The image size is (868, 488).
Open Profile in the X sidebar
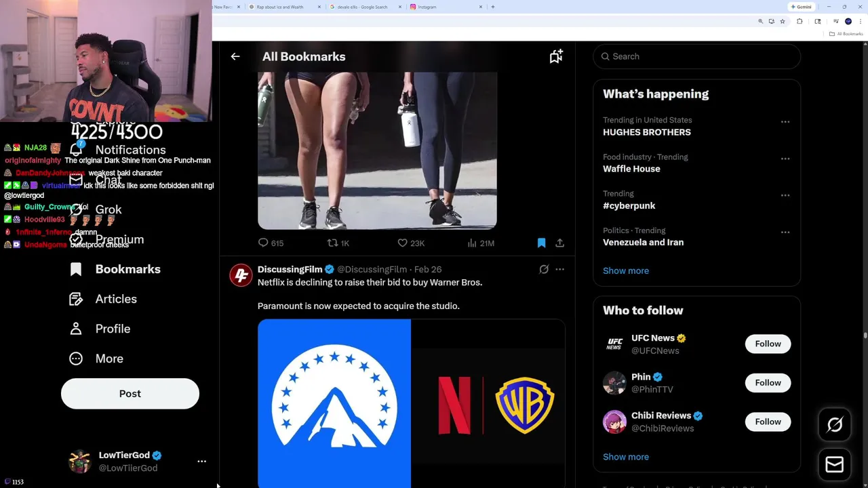click(100, 329)
